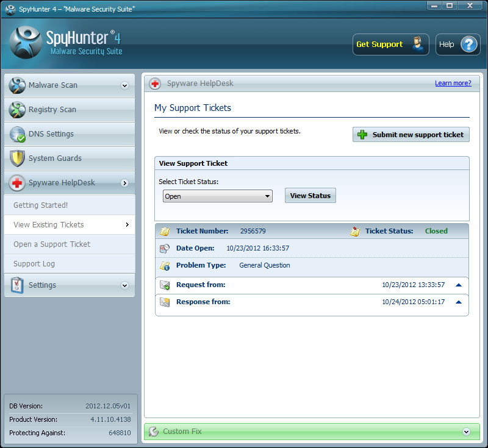
Task: Open Getting Started! menu item
Action: coord(41,205)
